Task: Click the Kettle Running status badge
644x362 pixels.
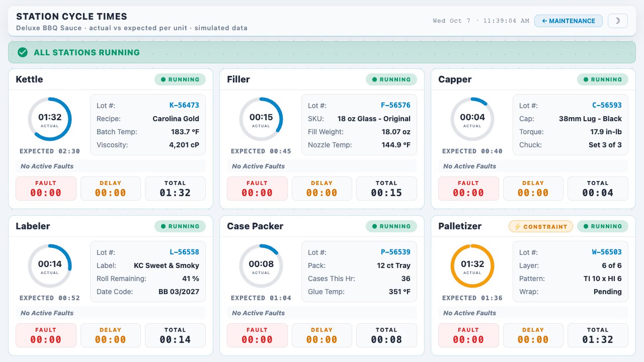Action: (180, 79)
